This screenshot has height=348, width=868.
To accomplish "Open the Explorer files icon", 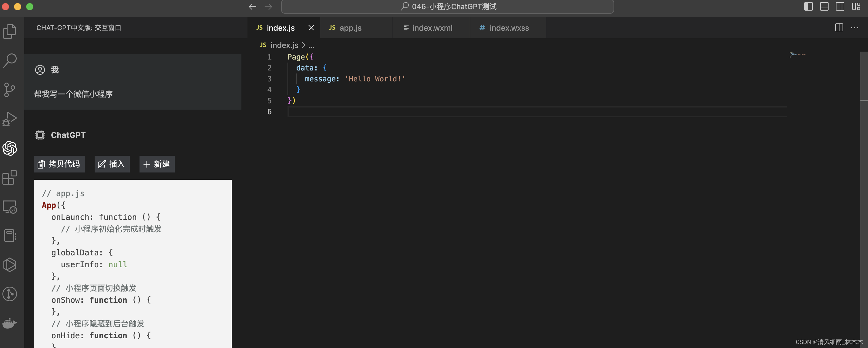I will click(x=9, y=31).
